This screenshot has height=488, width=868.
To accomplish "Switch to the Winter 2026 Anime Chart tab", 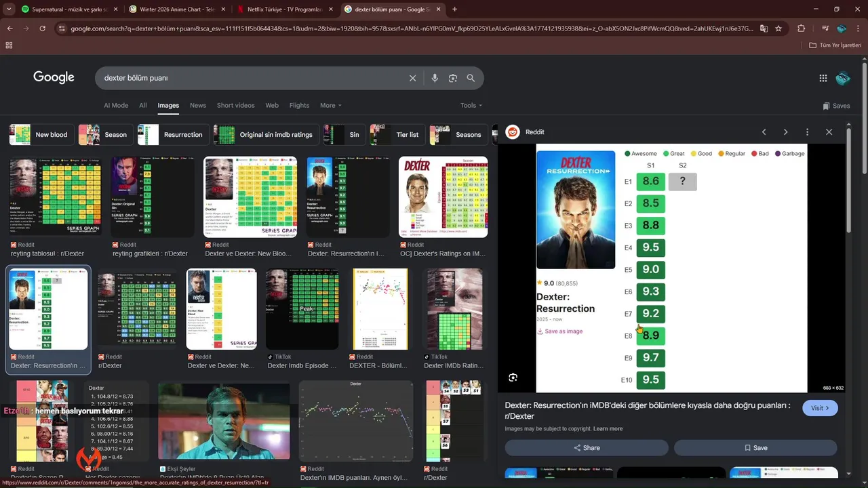I will [x=176, y=9].
